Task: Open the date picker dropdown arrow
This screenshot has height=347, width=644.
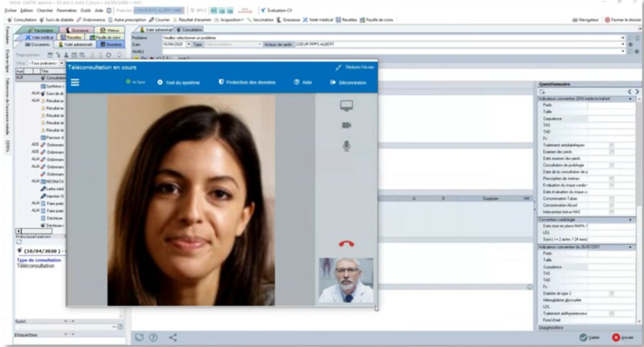Action: click(x=189, y=45)
